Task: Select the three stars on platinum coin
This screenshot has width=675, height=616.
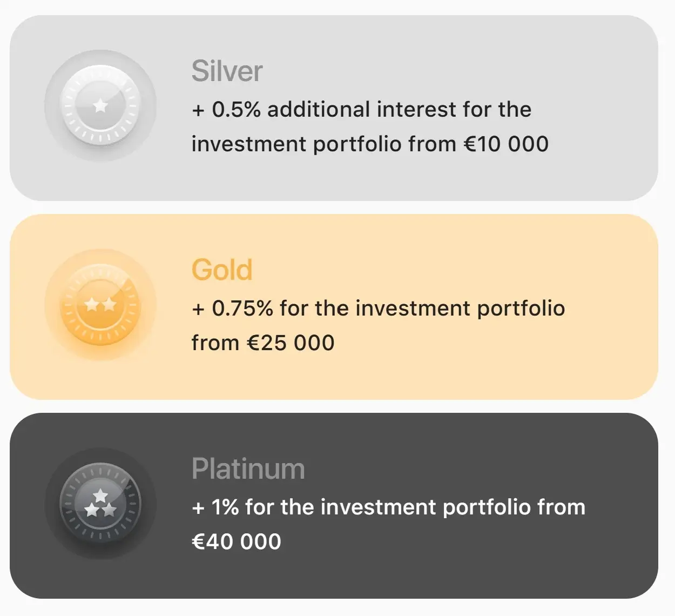Action: click(x=100, y=503)
